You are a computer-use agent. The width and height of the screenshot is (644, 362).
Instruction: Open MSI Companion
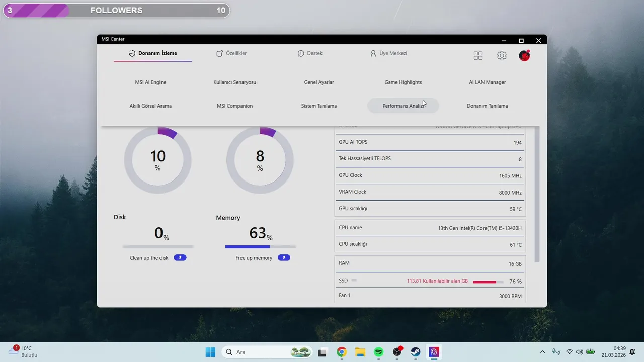click(235, 106)
